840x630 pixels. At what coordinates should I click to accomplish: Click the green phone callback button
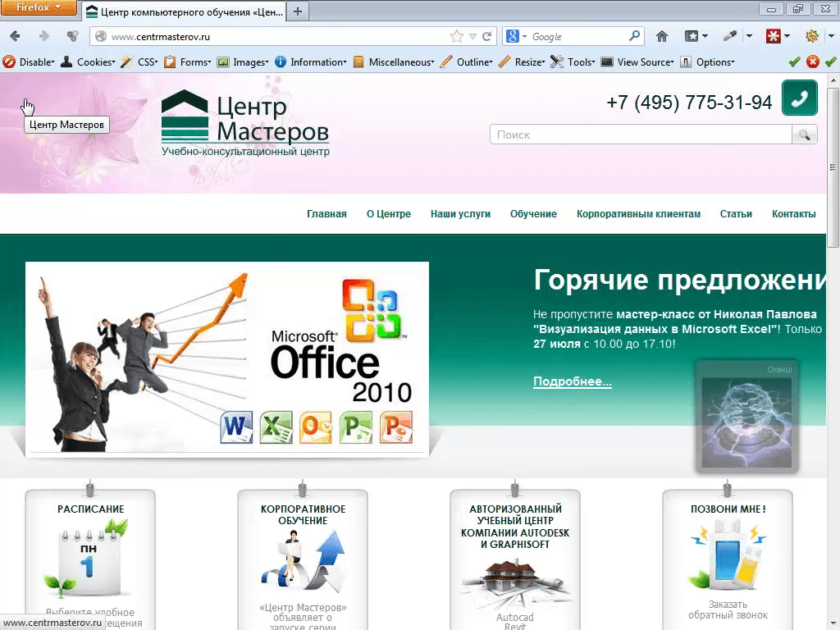tap(799, 98)
